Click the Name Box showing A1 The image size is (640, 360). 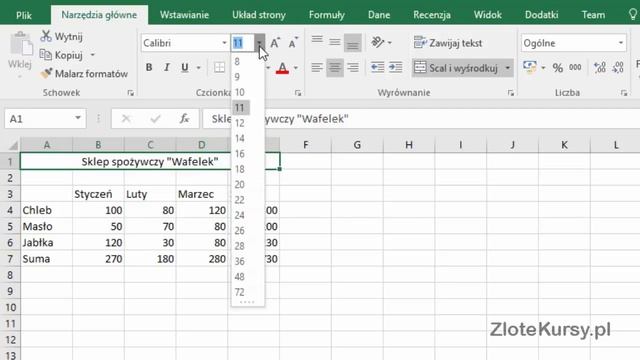pyautogui.click(x=39, y=119)
